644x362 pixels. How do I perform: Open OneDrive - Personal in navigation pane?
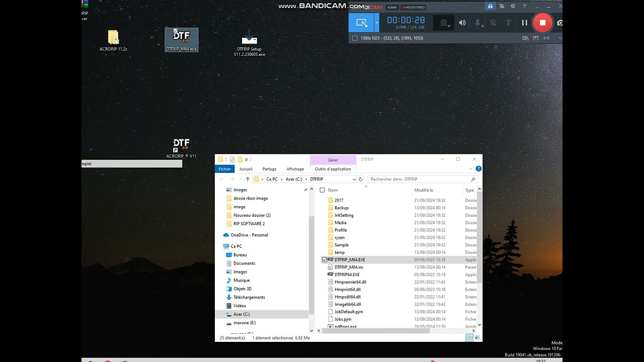(249, 235)
